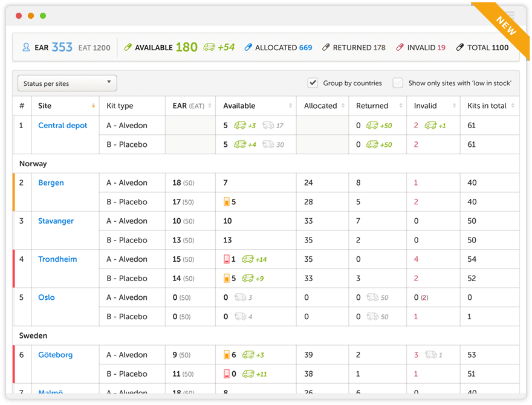Open the Central depot site link
This screenshot has width=532, height=405.
pyautogui.click(x=63, y=126)
